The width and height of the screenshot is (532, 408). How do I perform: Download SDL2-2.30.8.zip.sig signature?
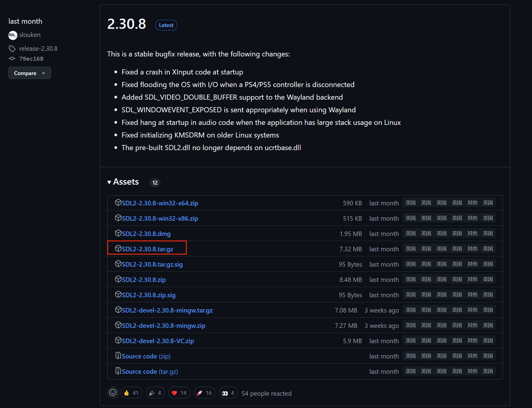click(149, 295)
